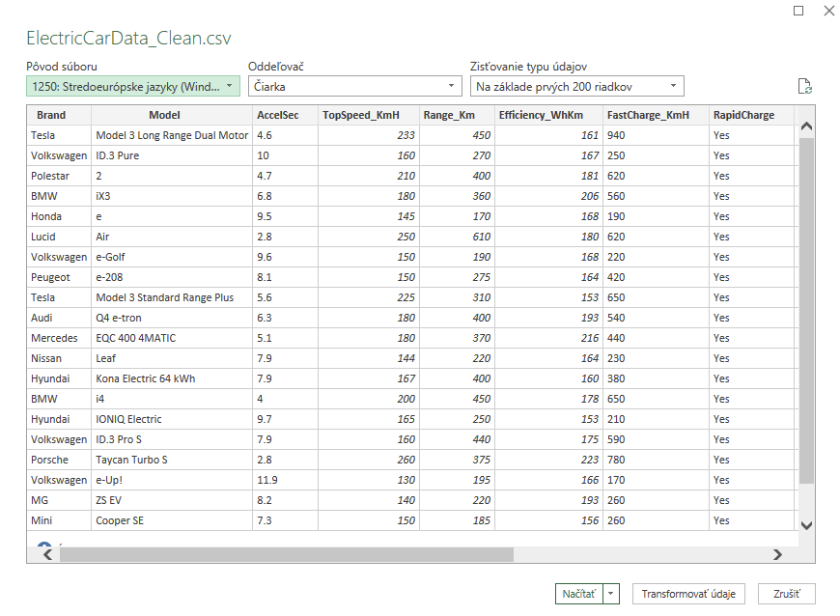Click the Kona Electric 64 kWh cell
840x616 pixels.
pyautogui.click(x=172, y=378)
